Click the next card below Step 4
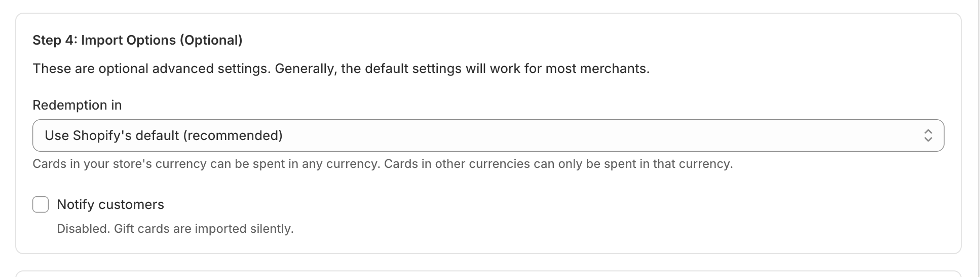This screenshot has width=980, height=277. click(488, 274)
